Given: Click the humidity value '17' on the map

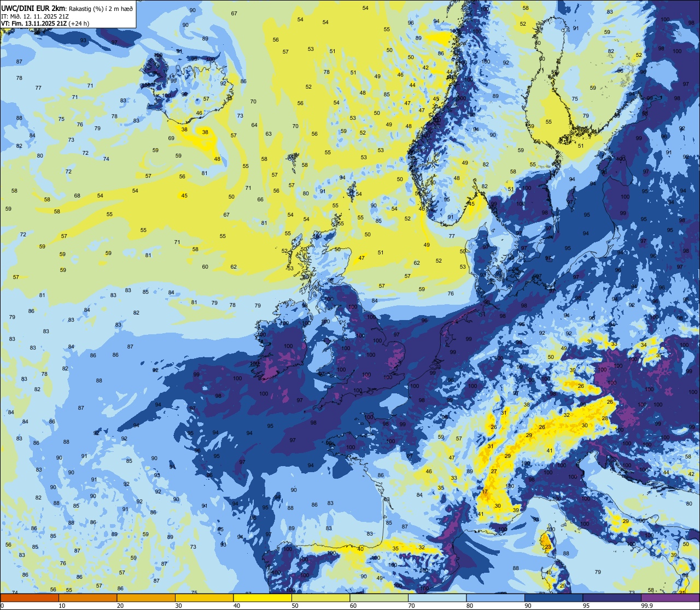Looking at the screenshot, I should (485, 492).
